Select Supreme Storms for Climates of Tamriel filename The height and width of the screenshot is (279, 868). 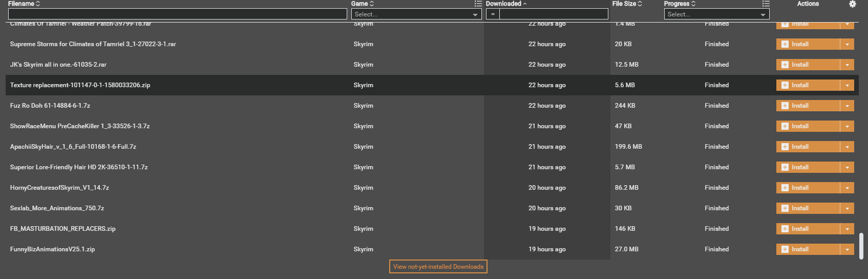(93, 44)
